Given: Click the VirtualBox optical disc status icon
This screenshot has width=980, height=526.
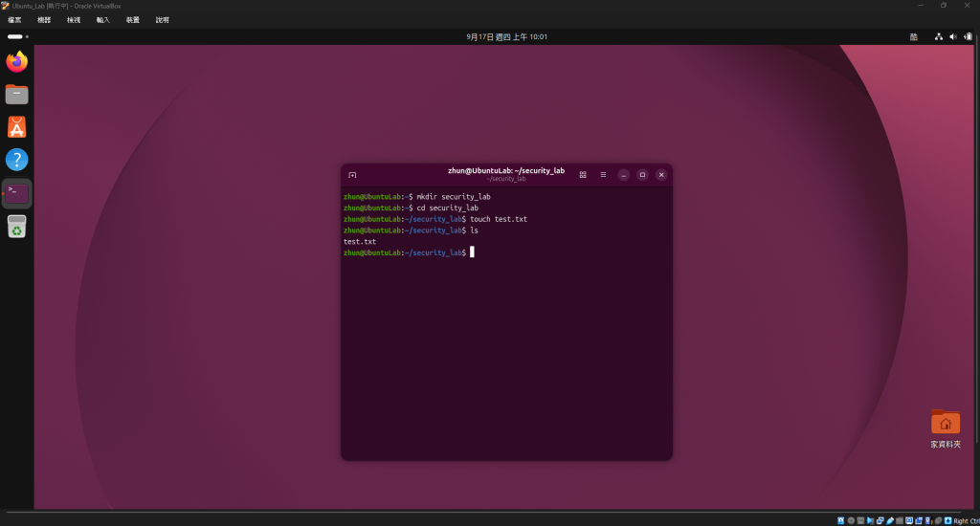Looking at the screenshot, I should click(x=851, y=520).
